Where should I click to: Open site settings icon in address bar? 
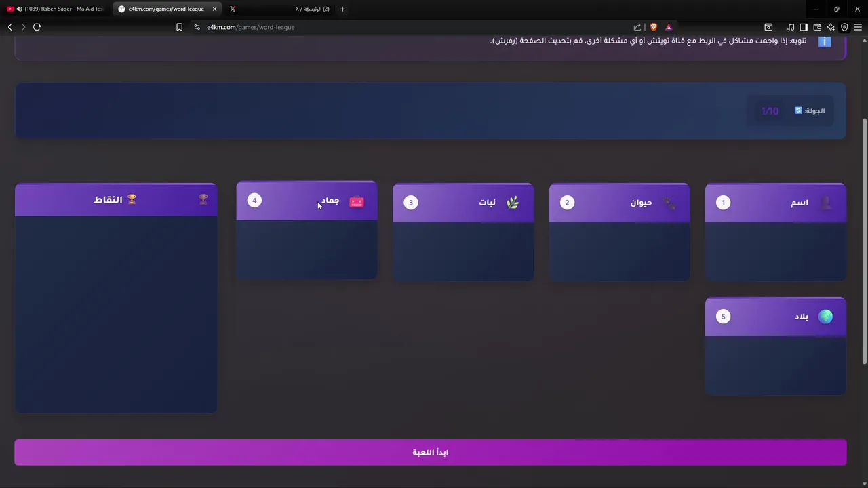pyautogui.click(x=197, y=27)
